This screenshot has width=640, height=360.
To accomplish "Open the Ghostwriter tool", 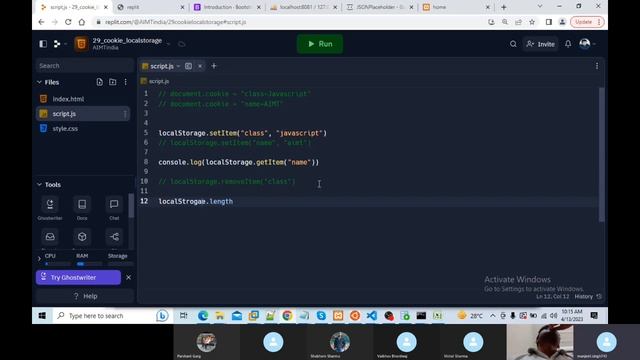I will (x=50, y=208).
